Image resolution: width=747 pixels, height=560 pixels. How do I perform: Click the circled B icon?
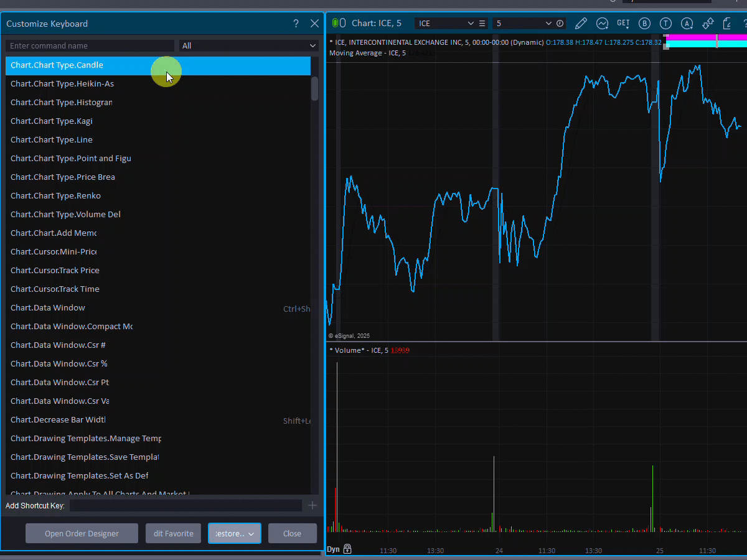[644, 24]
